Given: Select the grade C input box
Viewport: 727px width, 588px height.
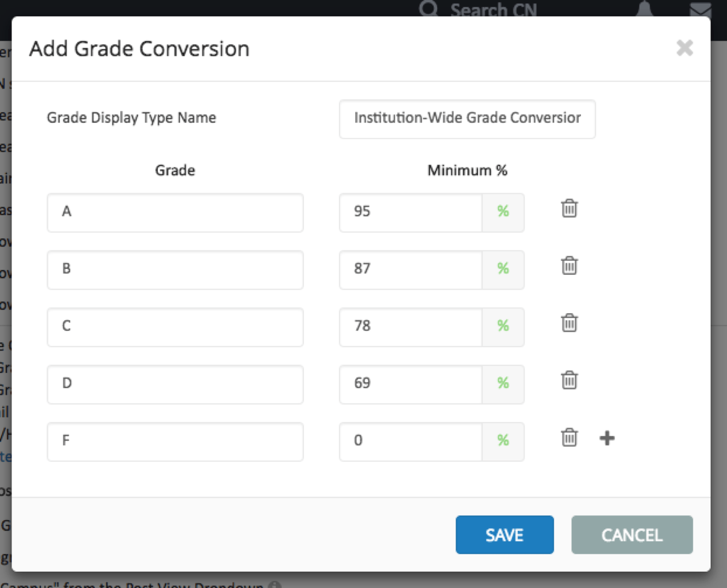Looking at the screenshot, I should coord(175,327).
